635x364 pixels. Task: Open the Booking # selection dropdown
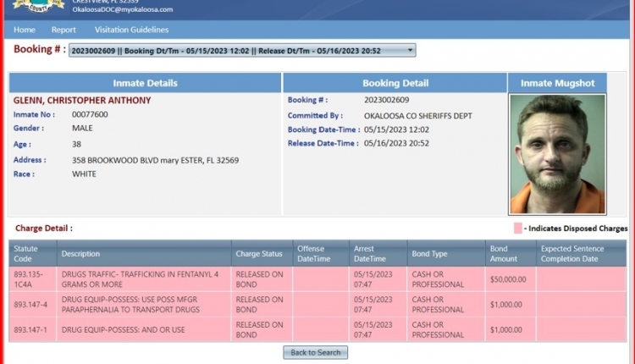[x=241, y=51]
